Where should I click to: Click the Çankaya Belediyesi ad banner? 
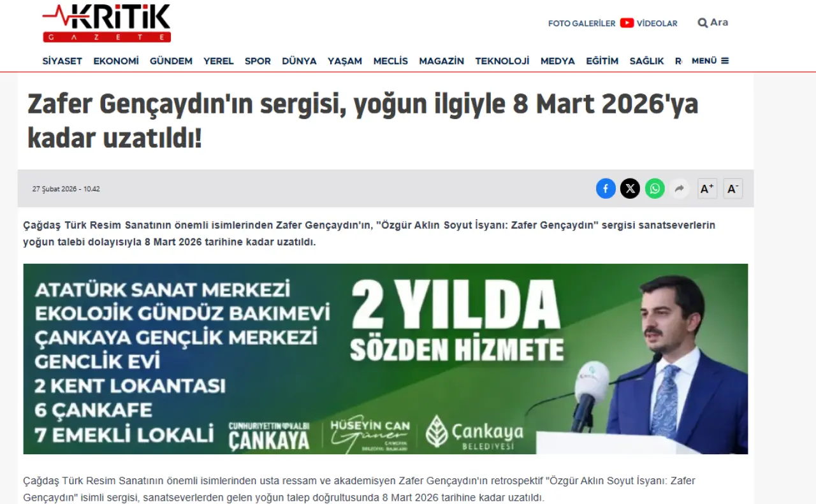click(x=386, y=359)
